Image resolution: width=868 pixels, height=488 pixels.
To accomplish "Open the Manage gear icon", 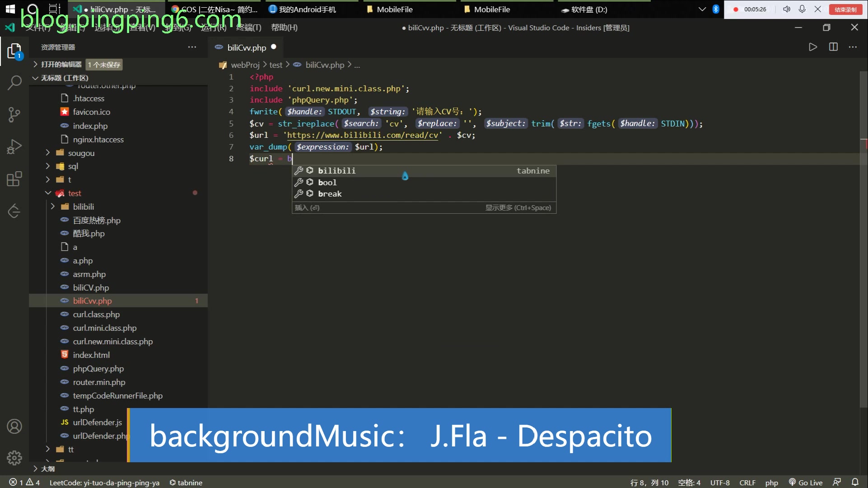I will [14, 458].
